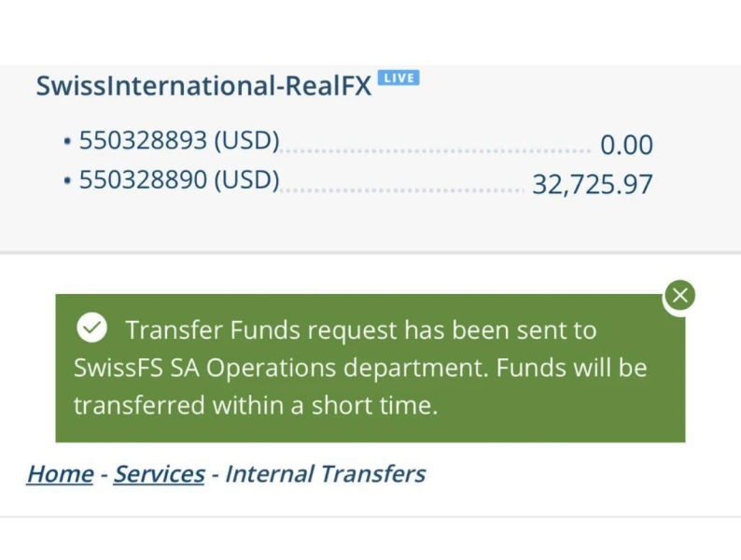Screen dimensions: 741x560
Task: Select account 550328890 (USD)
Action: pyautogui.click(x=179, y=180)
